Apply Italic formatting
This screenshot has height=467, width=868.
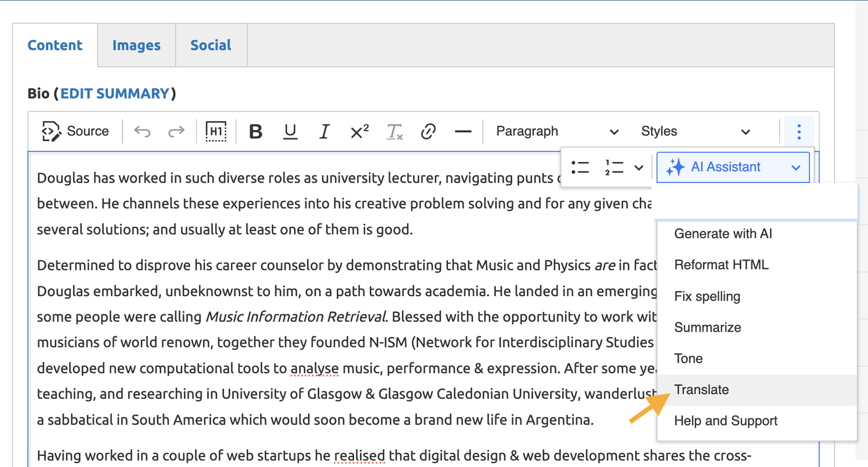(324, 131)
